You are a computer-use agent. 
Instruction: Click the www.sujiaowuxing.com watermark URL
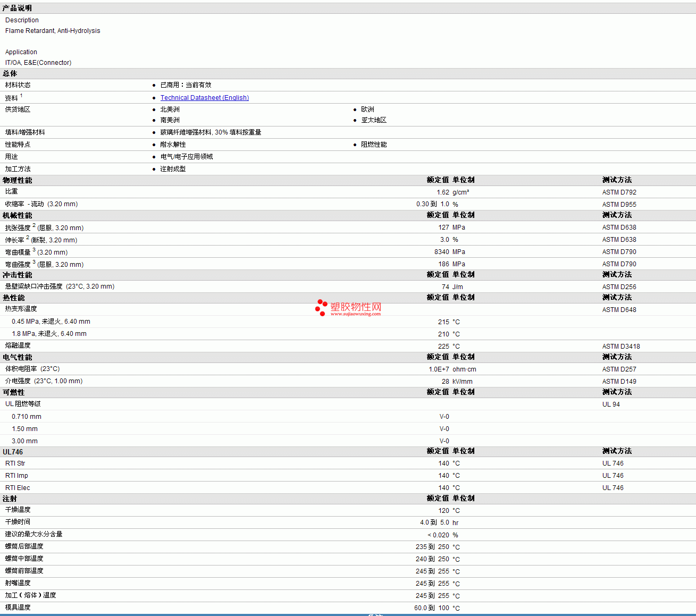click(355, 314)
